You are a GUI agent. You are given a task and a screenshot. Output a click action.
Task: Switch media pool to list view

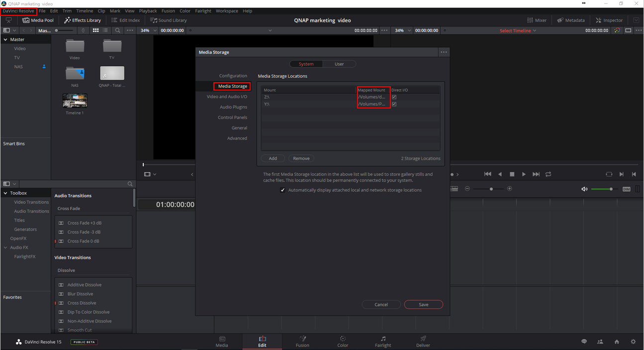[105, 30]
